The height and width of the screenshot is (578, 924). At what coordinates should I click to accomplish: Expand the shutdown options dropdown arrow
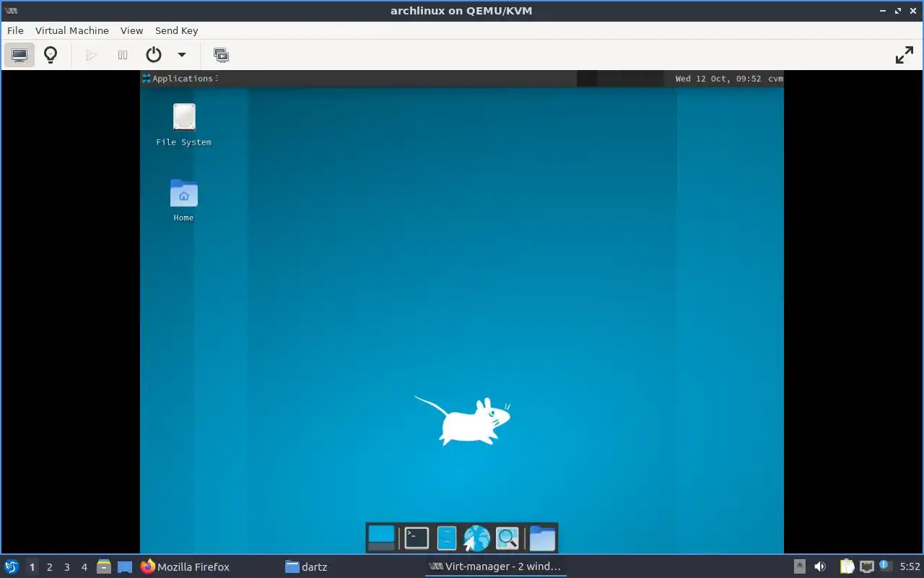pyautogui.click(x=182, y=55)
